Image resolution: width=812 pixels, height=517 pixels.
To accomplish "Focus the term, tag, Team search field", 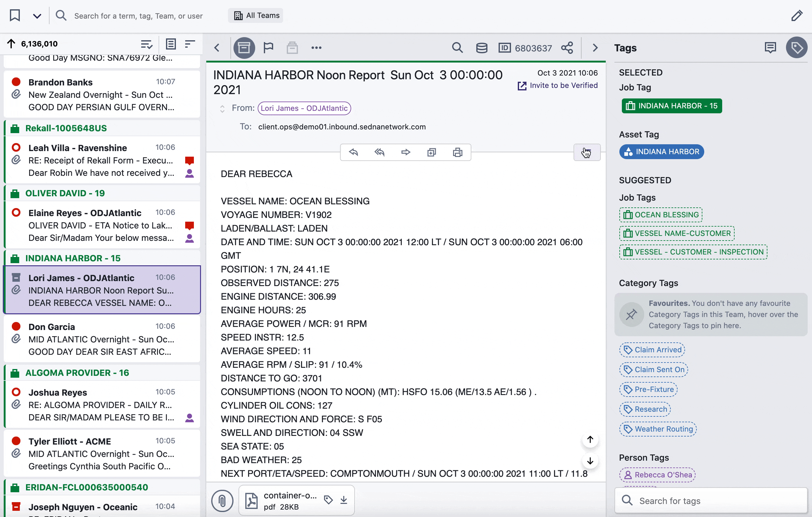I will click(138, 16).
